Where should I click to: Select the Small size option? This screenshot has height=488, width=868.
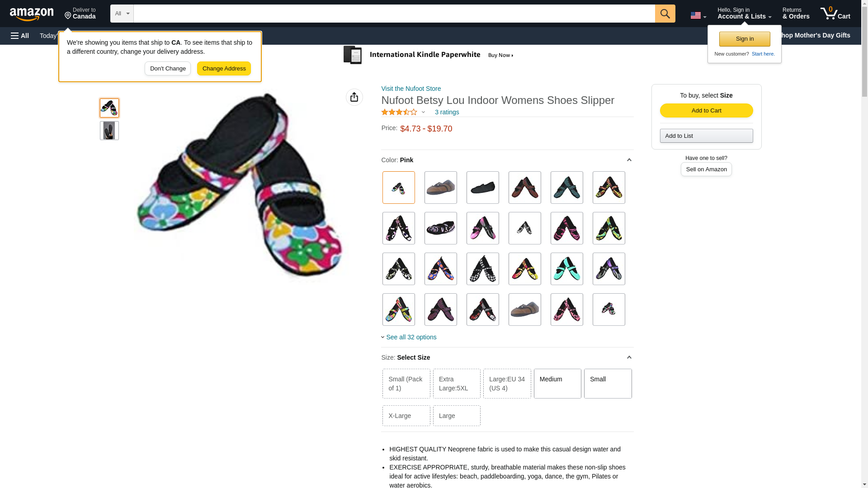coord(607,384)
